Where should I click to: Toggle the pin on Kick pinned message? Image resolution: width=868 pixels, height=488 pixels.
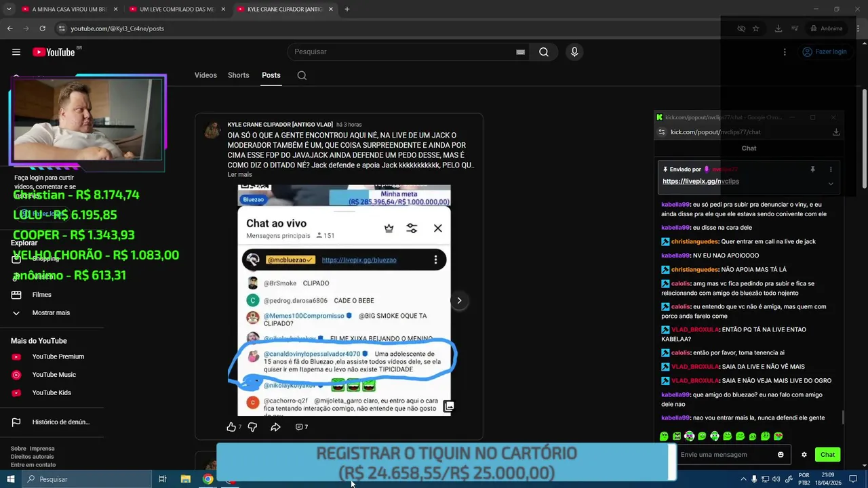(x=812, y=169)
